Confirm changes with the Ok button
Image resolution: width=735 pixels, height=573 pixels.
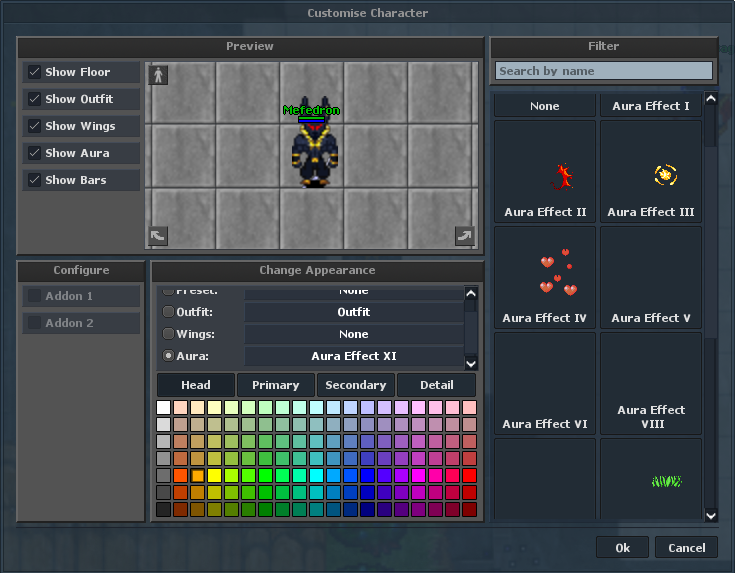pos(622,548)
